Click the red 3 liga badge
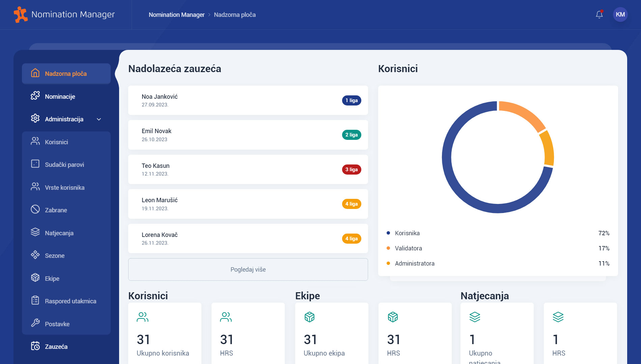The image size is (641, 364). click(x=351, y=170)
